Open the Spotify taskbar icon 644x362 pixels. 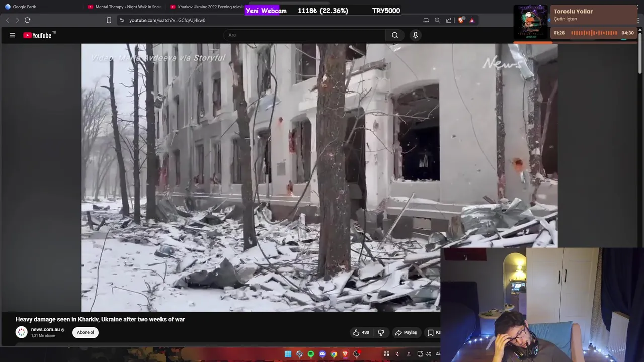coord(311,354)
